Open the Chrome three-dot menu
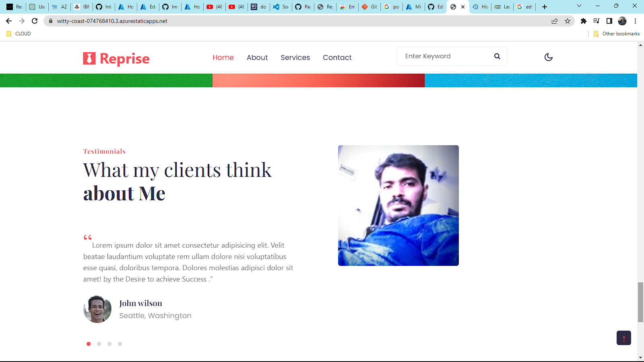 pyautogui.click(x=636, y=21)
